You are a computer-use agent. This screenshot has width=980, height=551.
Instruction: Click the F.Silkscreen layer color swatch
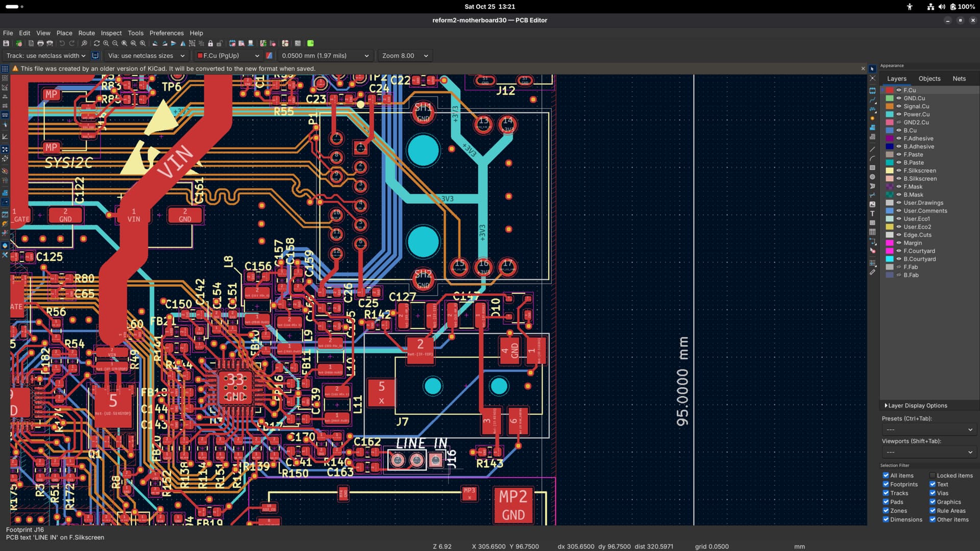tap(890, 171)
